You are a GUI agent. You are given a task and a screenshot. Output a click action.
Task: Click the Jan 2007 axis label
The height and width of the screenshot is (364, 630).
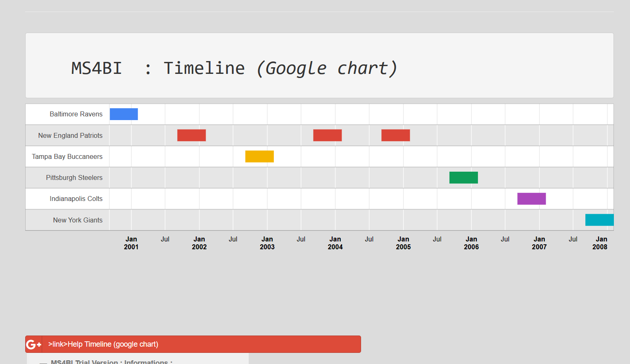tap(540, 243)
